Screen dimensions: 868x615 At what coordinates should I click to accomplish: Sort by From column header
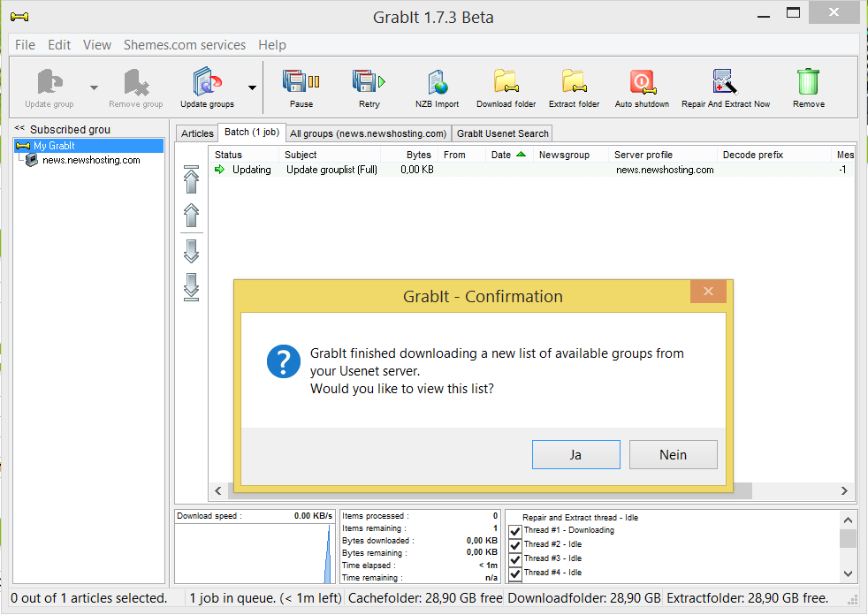[x=461, y=155]
